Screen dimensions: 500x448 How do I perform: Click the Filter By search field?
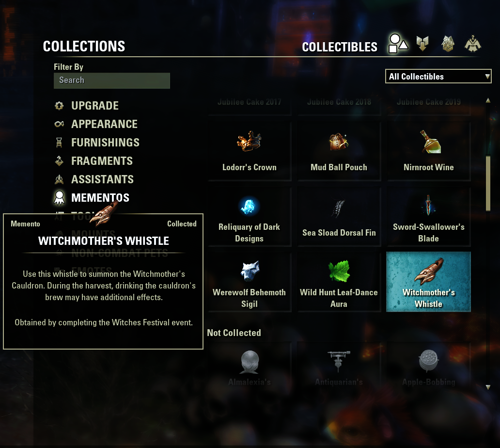111,80
